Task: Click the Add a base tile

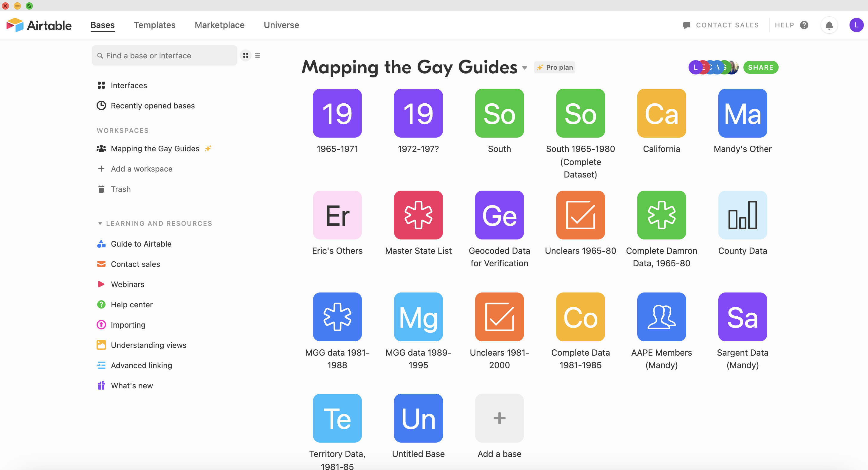Action: click(x=499, y=418)
